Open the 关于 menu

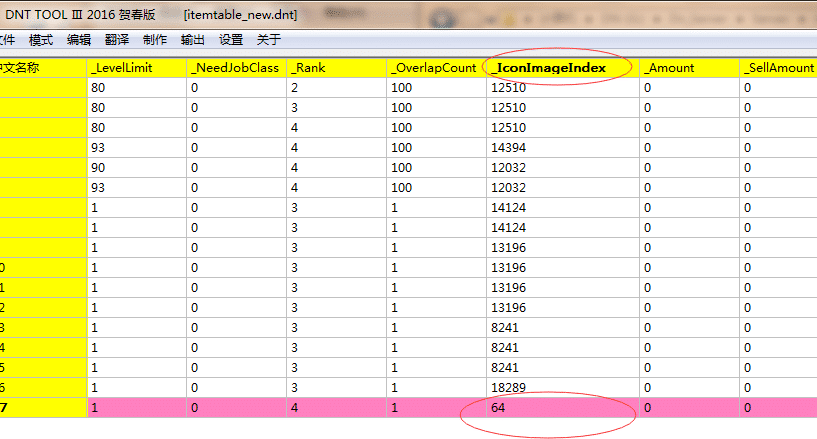pos(269,40)
